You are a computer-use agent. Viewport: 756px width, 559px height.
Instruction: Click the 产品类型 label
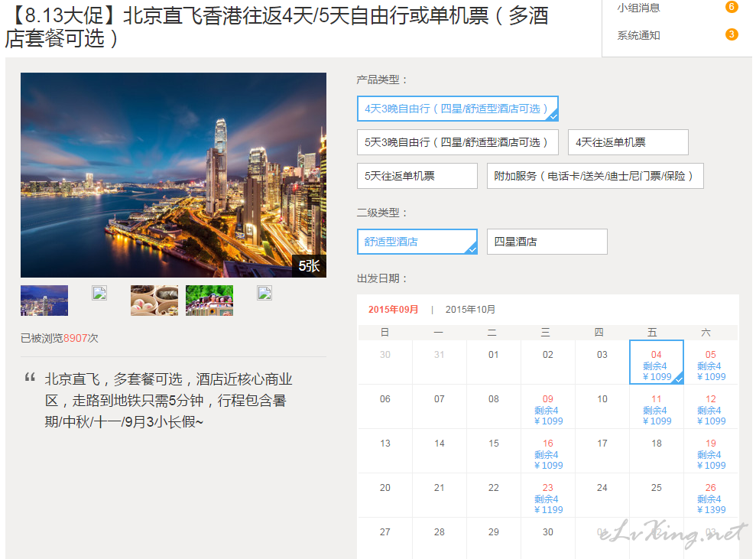(382, 80)
